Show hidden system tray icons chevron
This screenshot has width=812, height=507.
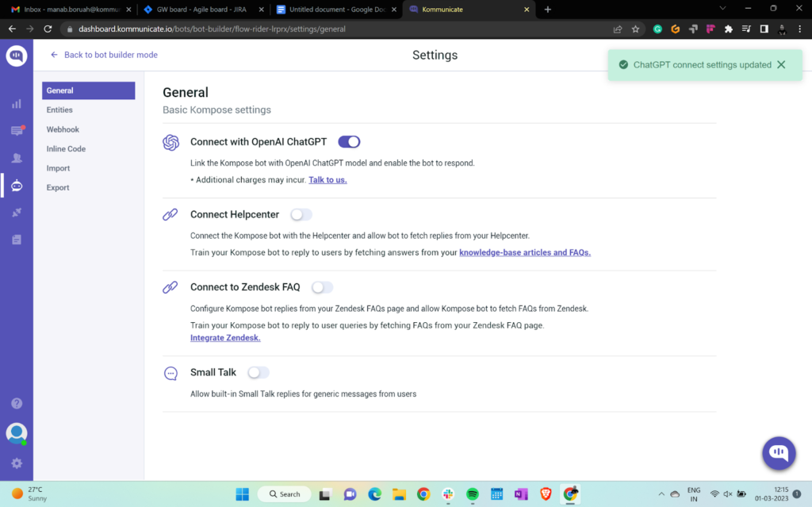[661, 494]
